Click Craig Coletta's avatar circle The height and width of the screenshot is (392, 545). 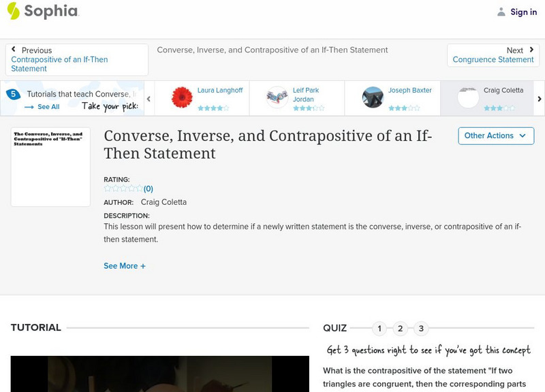(x=467, y=96)
